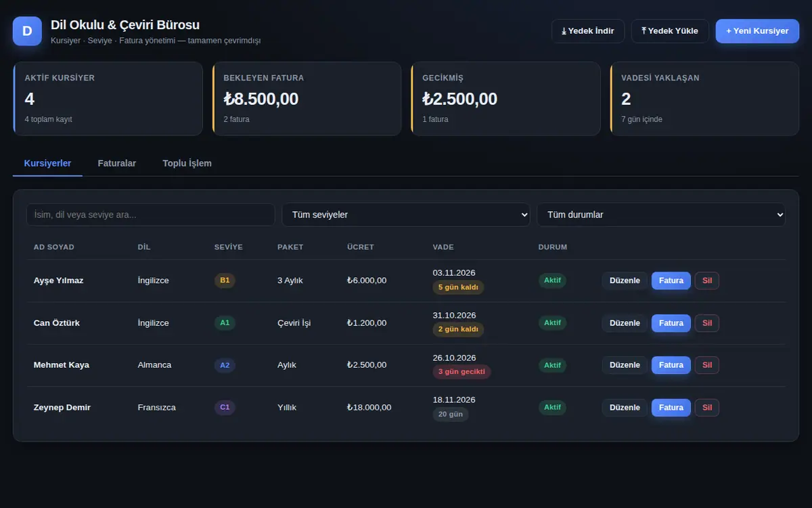
Task: Click the Aktif Kursiyer summary card
Action: pos(108,99)
